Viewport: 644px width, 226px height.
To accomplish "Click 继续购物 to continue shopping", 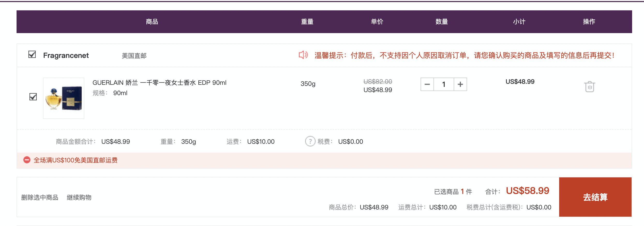I will 79,198.
